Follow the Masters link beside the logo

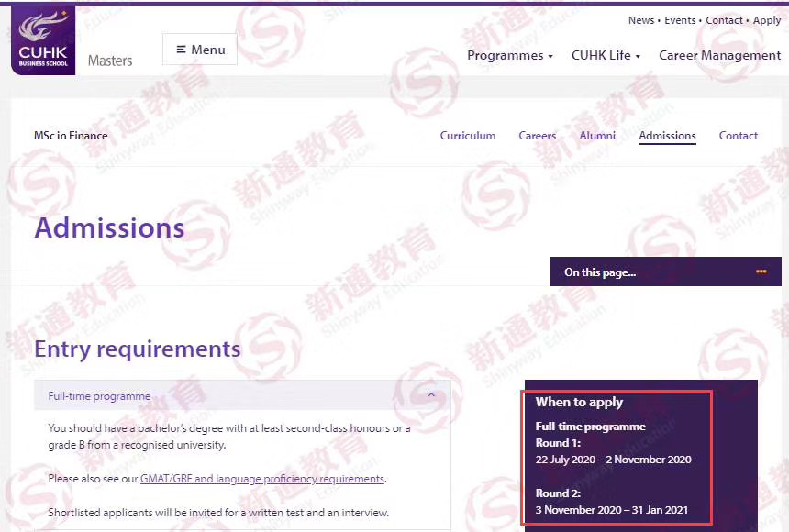click(110, 61)
